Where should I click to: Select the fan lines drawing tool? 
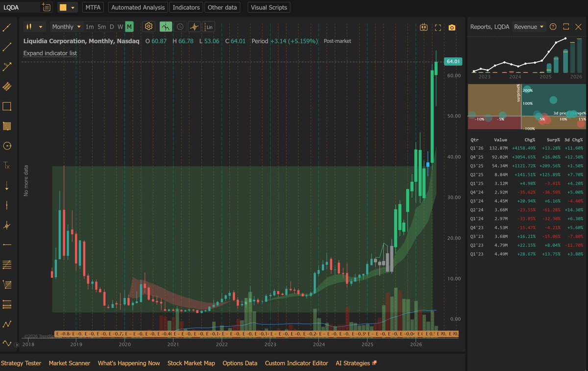(7, 284)
